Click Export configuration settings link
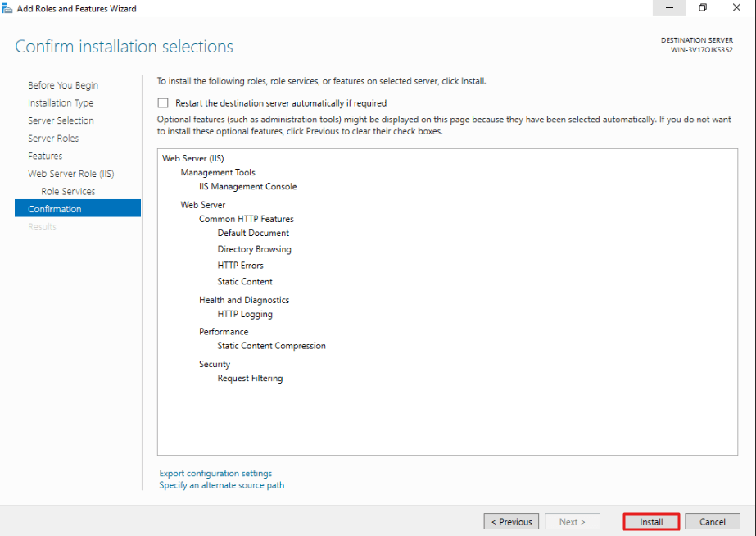The width and height of the screenshot is (756, 536). (x=215, y=473)
